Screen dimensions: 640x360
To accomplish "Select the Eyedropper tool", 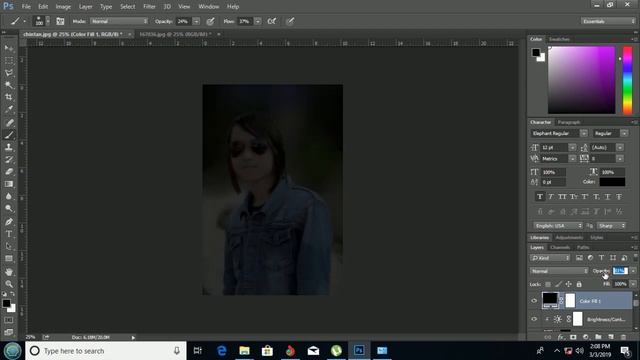I will (x=9, y=109).
